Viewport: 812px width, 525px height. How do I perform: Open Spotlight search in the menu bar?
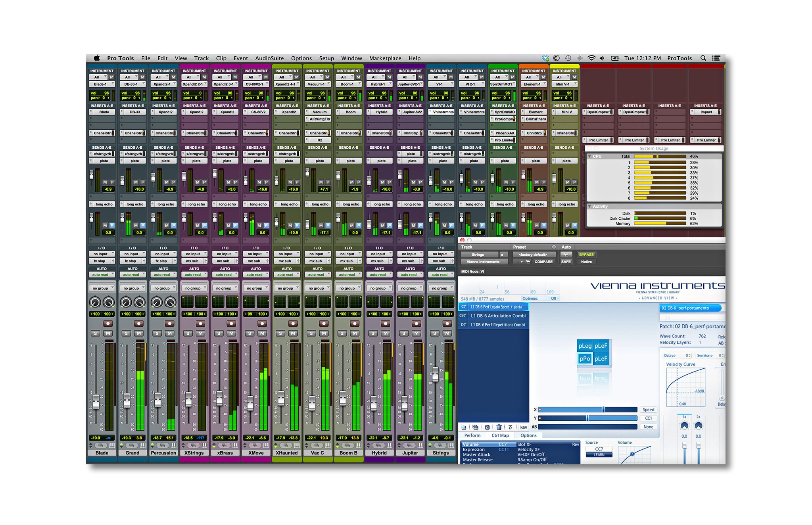point(703,58)
